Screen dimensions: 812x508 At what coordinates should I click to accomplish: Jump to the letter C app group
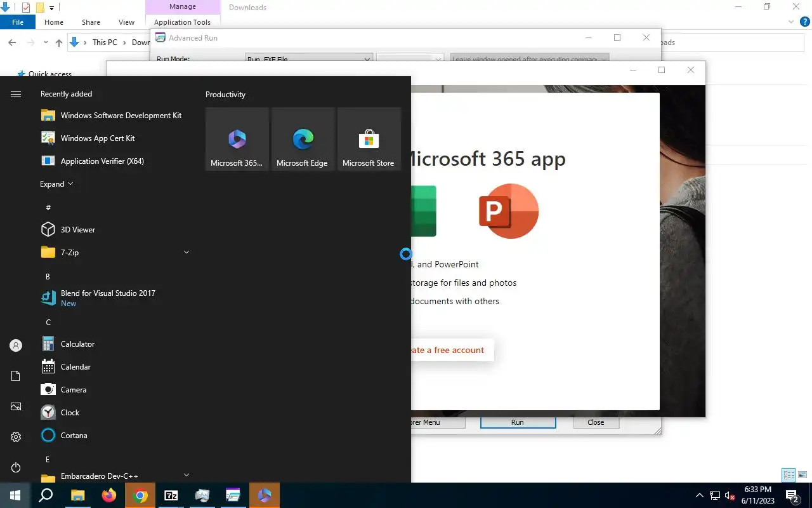tap(48, 322)
